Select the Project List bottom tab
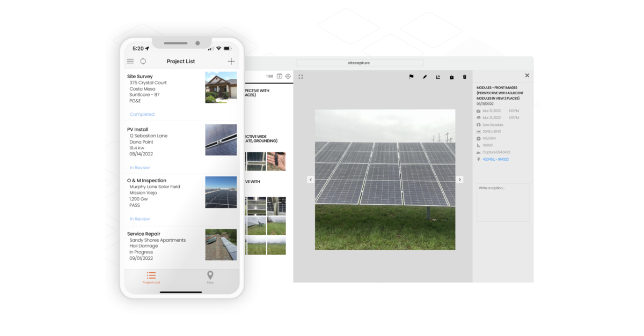The width and height of the screenshot is (644, 336). 151,278
